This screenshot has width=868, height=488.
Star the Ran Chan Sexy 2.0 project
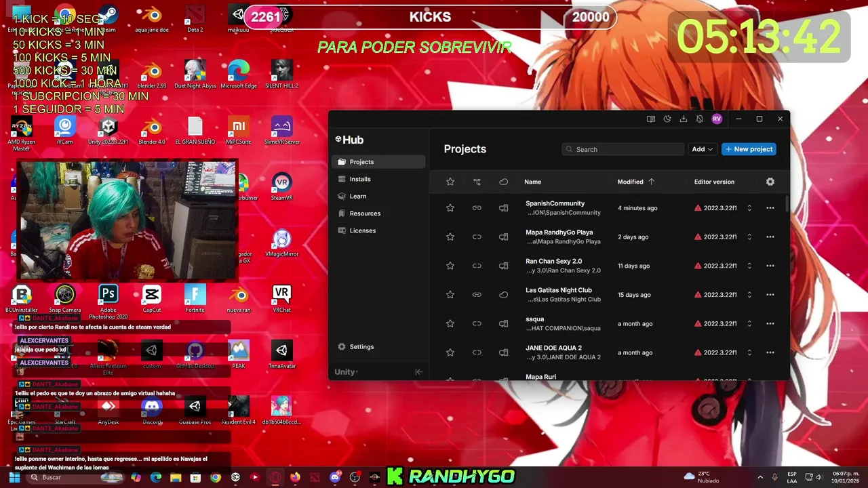coord(450,266)
